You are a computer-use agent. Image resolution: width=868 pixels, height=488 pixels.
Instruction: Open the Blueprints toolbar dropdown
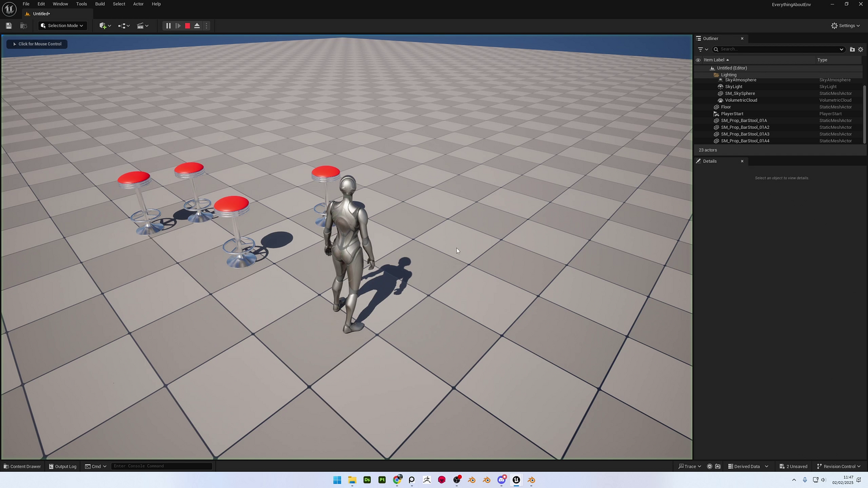pos(124,25)
